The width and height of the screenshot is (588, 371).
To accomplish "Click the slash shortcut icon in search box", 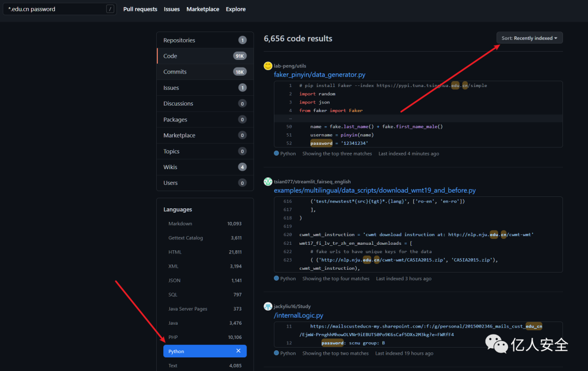I will tap(110, 9).
